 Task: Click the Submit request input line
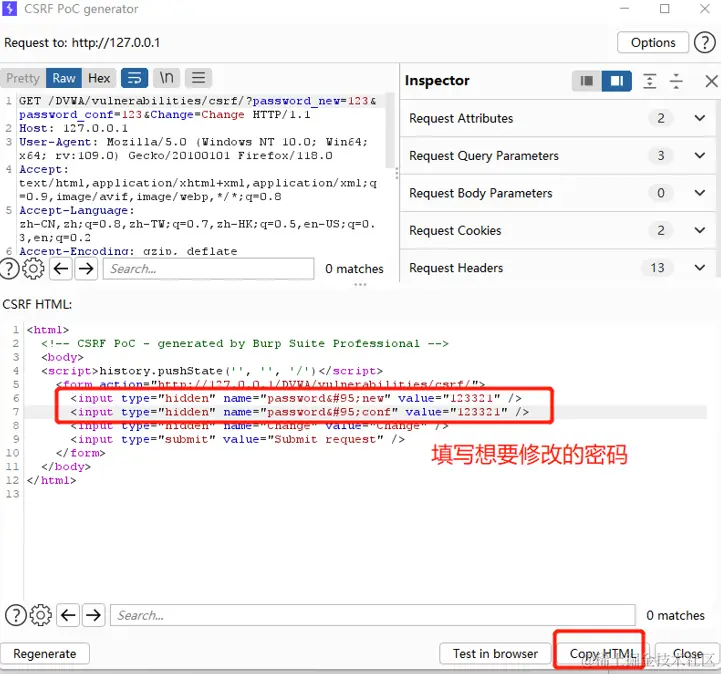pyautogui.click(x=237, y=439)
